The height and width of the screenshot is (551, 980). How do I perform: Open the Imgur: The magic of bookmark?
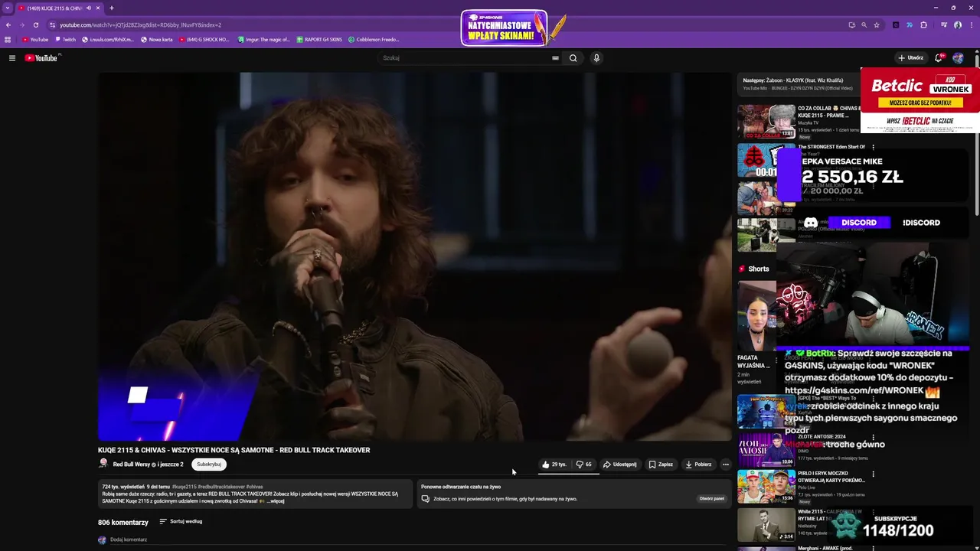pyautogui.click(x=263, y=40)
